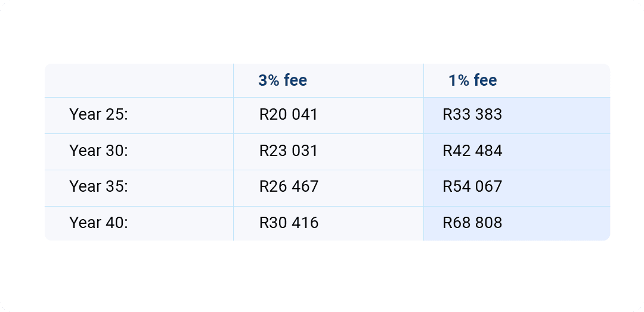Click the R30 416 amount
The width and height of the screenshot is (644, 312).
[x=289, y=223]
